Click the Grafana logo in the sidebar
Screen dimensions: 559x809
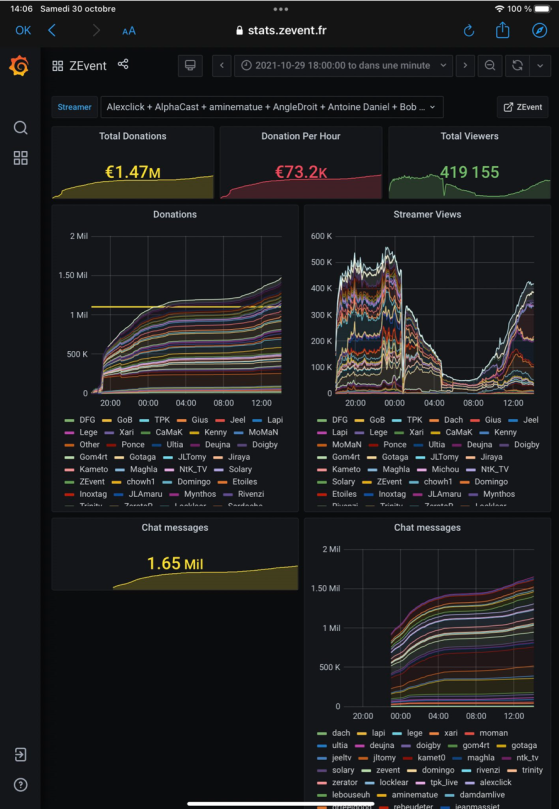[x=19, y=66]
